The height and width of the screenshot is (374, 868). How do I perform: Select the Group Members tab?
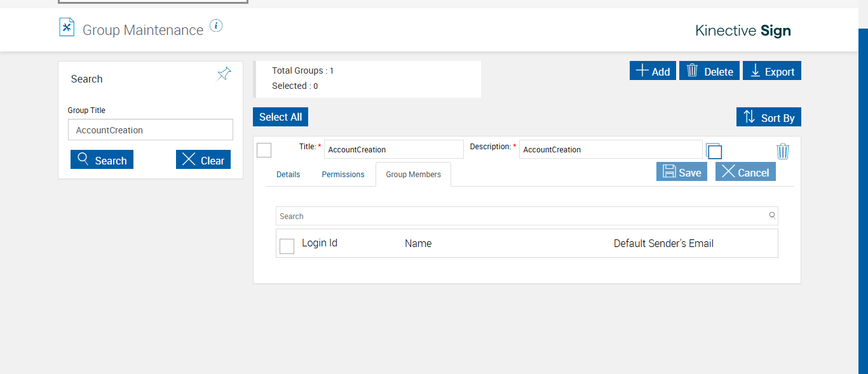pos(413,175)
